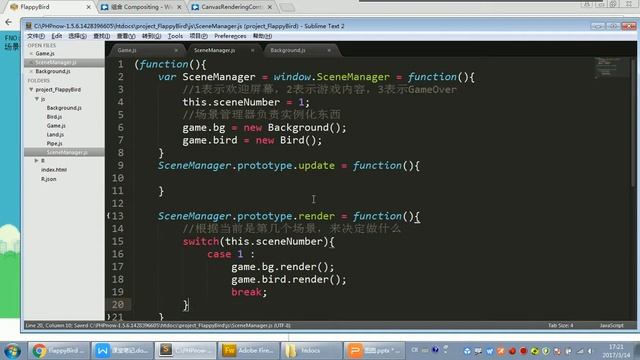Open index.html in the sidebar
This screenshot has height=360, width=640.
click(x=54, y=170)
